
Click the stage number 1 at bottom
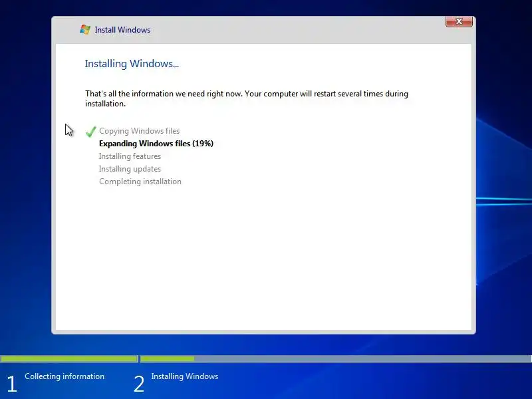[x=12, y=384]
